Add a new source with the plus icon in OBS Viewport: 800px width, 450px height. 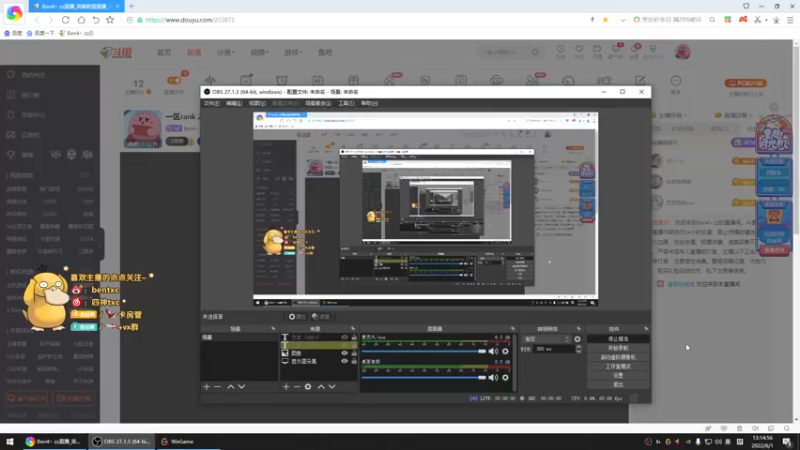point(286,387)
